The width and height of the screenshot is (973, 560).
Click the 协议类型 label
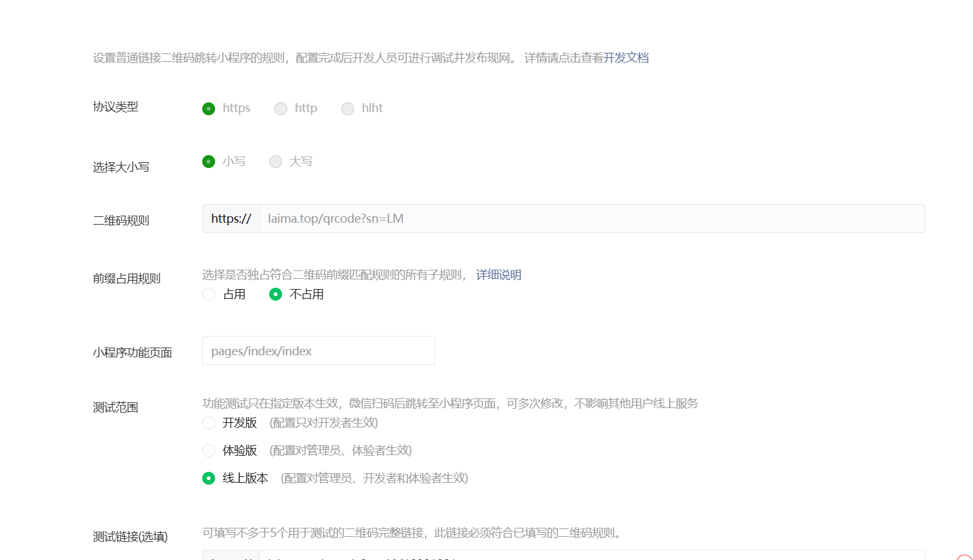coord(115,107)
